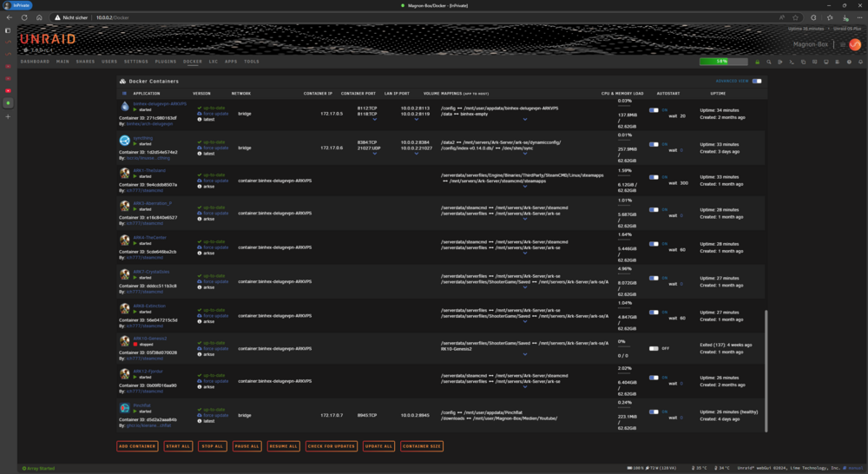The image size is (868, 474).
Task: Click the green 58% array usage bar
Action: 724,62
